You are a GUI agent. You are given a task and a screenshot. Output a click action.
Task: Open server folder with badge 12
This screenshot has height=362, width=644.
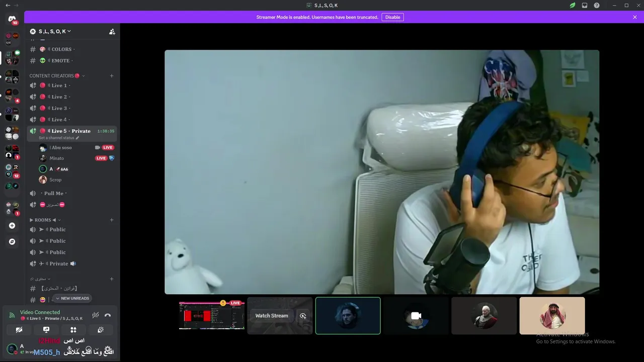pos(12,171)
